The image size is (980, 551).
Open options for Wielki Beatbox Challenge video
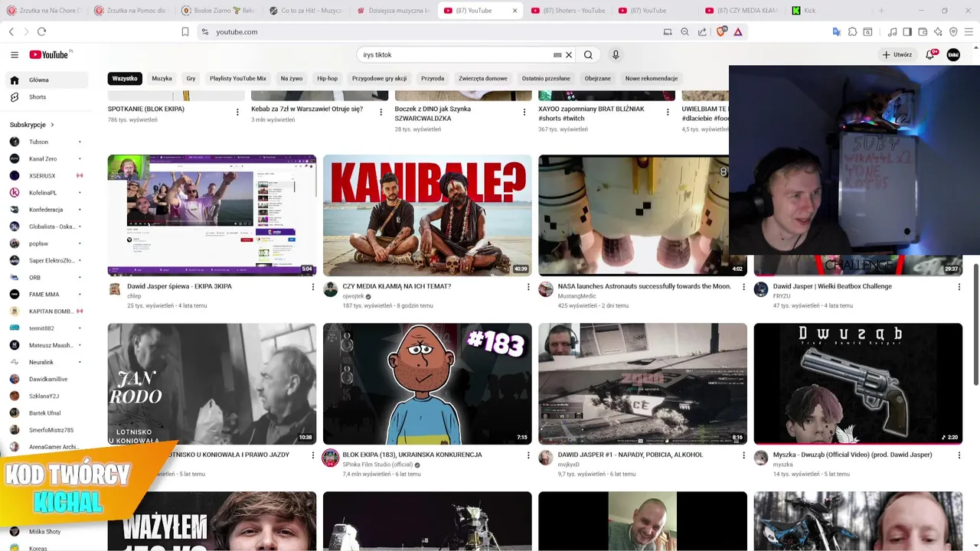click(x=959, y=287)
